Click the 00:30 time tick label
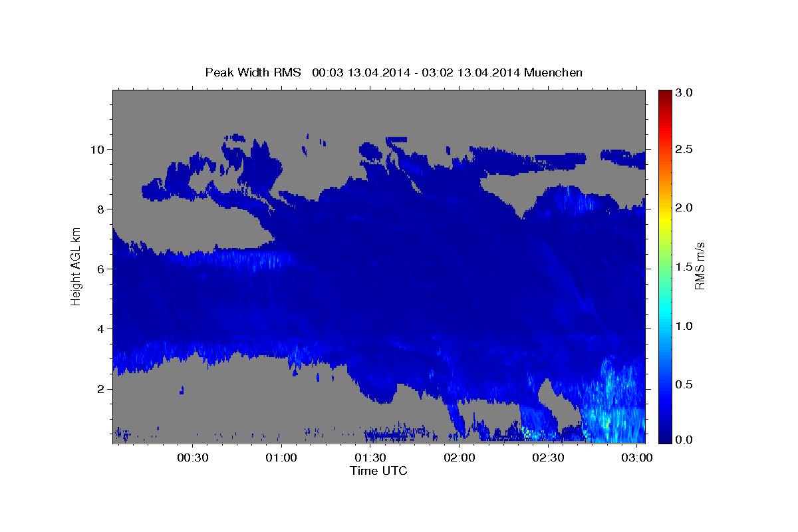 tap(193, 458)
